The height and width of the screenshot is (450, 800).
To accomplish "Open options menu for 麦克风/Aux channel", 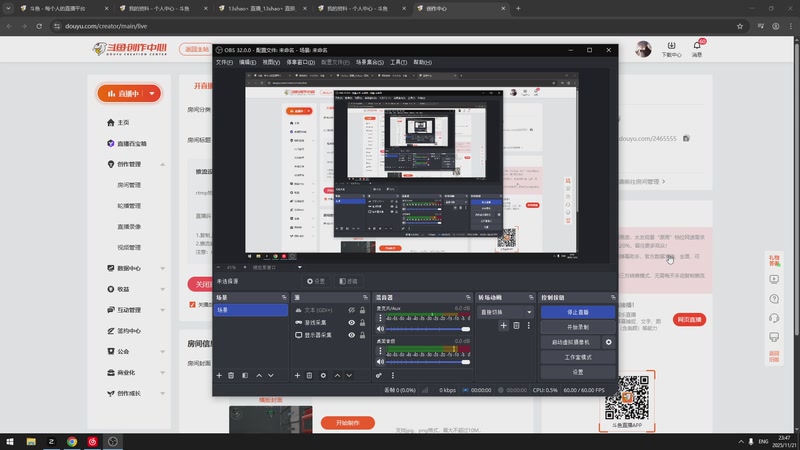I will point(380,318).
